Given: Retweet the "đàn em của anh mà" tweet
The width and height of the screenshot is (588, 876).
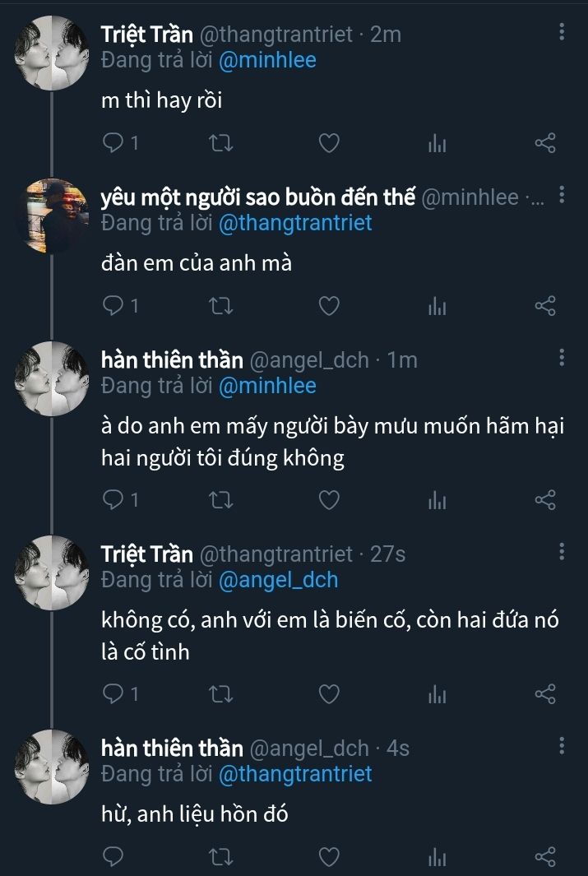Looking at the screenshot, I should (x=221, y=307).
